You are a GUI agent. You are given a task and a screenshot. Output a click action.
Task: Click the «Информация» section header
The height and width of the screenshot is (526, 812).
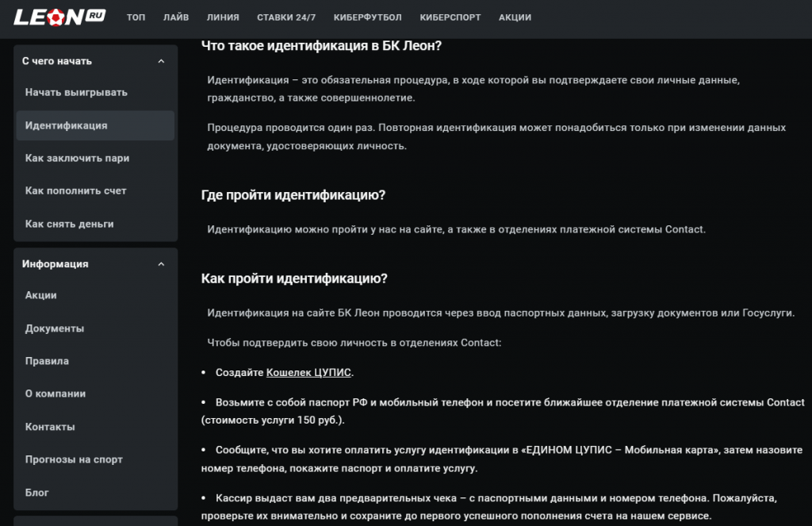[x=95, y=264]
